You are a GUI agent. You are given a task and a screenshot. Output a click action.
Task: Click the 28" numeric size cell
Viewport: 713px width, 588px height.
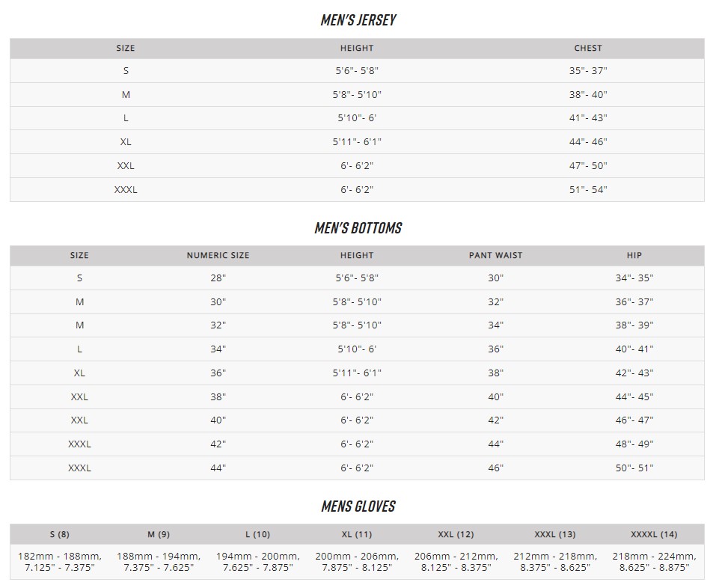tap(218, 278)
